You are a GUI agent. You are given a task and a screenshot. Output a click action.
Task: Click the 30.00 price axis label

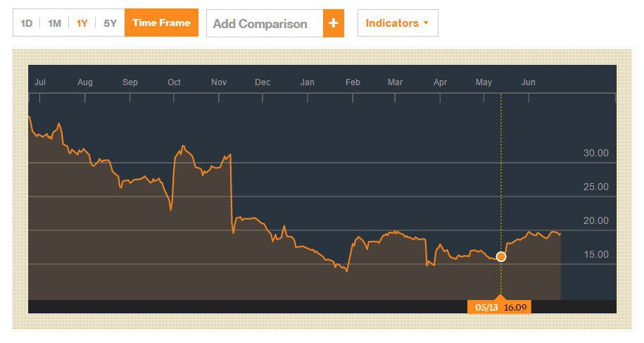[595, 153]
